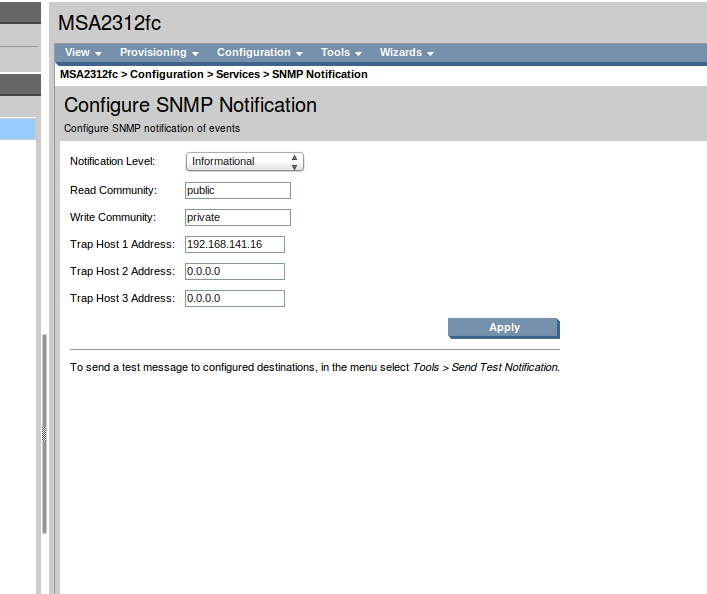Click the heading Configure SNMP Notification
This screenshot has width=707, height=594.
point(190,105)
